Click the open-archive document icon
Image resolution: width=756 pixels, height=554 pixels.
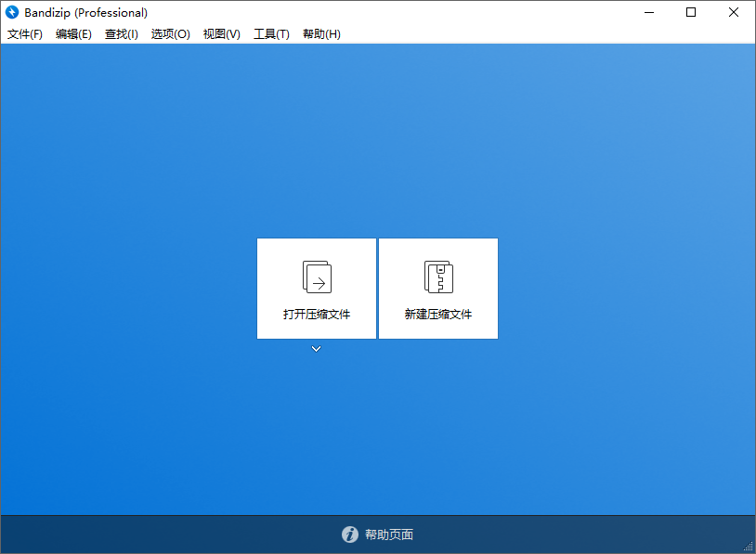point(316,276)
